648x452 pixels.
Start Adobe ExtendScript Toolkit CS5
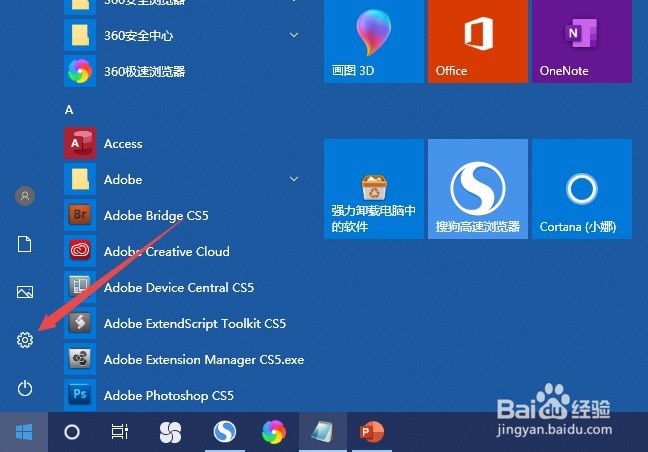[x=184, y=323]
